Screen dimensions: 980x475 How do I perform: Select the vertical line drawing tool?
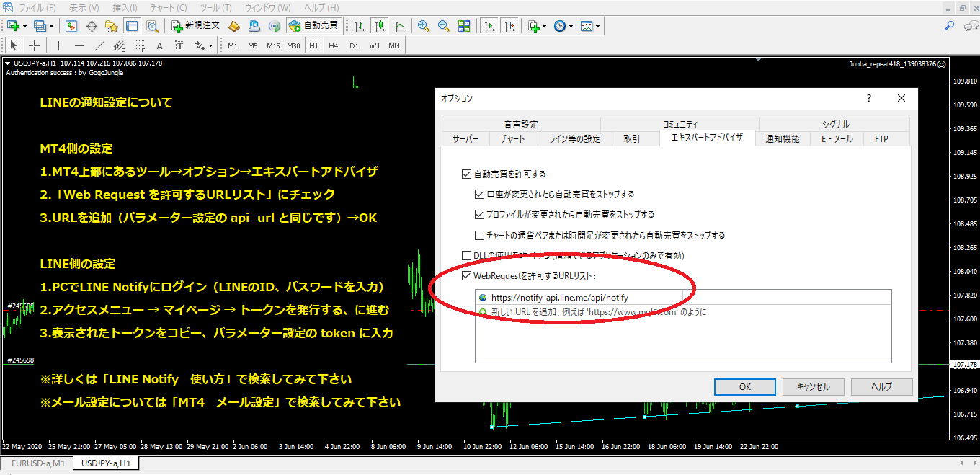(58, 45)
